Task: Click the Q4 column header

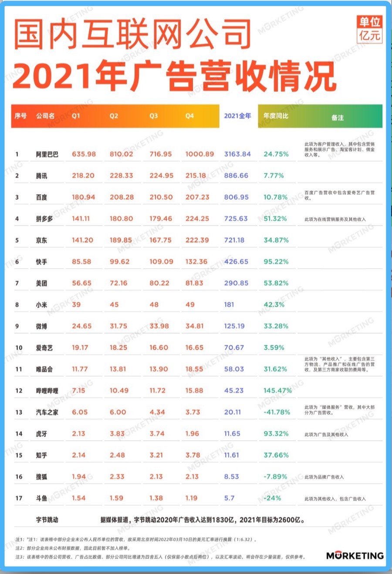Action: coord(189,116)
